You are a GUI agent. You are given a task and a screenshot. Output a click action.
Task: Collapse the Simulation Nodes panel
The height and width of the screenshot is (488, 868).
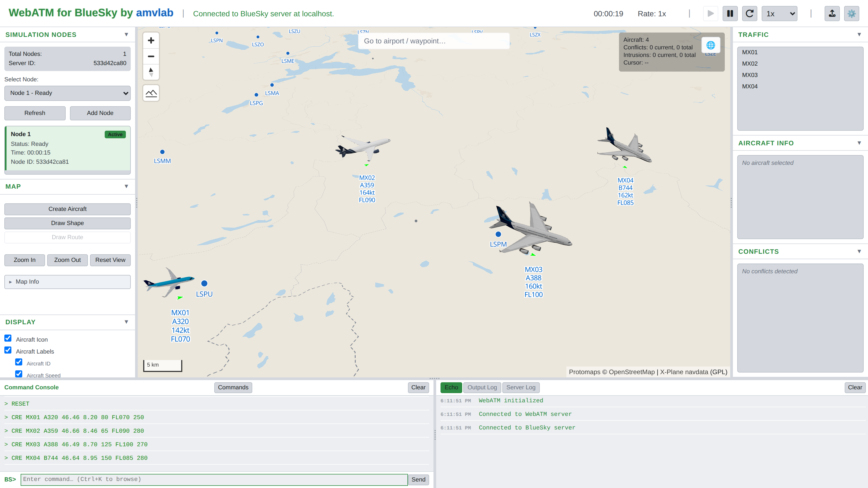[126, 34]
